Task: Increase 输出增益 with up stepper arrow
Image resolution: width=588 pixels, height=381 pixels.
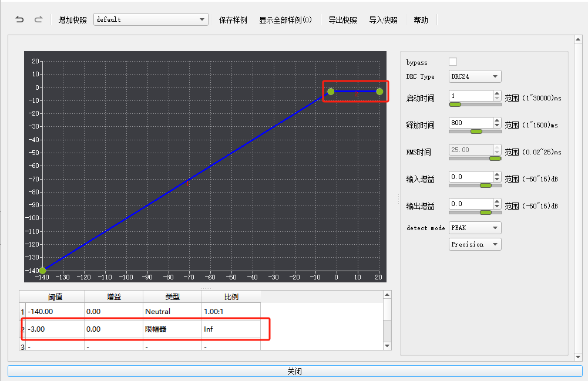Action: pos(497,201)
